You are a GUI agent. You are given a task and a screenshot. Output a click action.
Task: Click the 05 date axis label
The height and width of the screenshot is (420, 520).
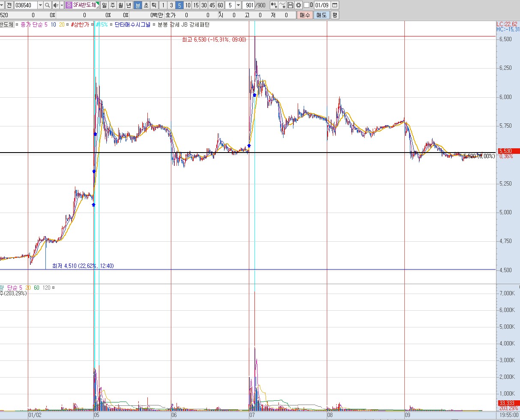(97, 415)
